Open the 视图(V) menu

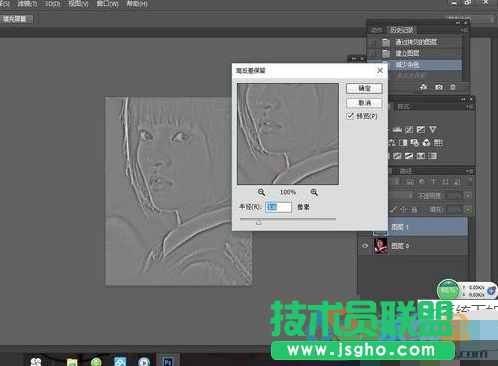pos(78,4)
